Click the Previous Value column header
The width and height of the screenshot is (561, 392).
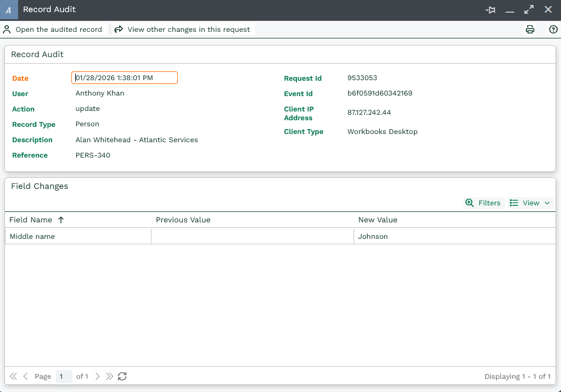click(183, 220)
